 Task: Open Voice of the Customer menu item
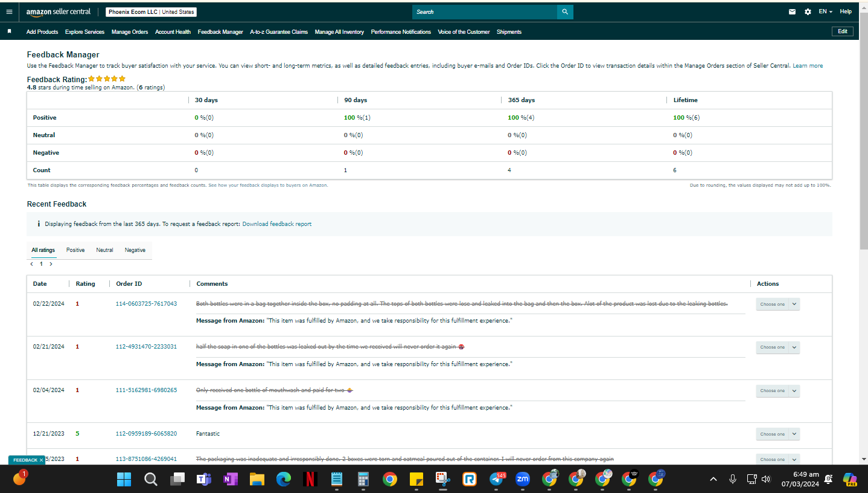click(464, 32)
